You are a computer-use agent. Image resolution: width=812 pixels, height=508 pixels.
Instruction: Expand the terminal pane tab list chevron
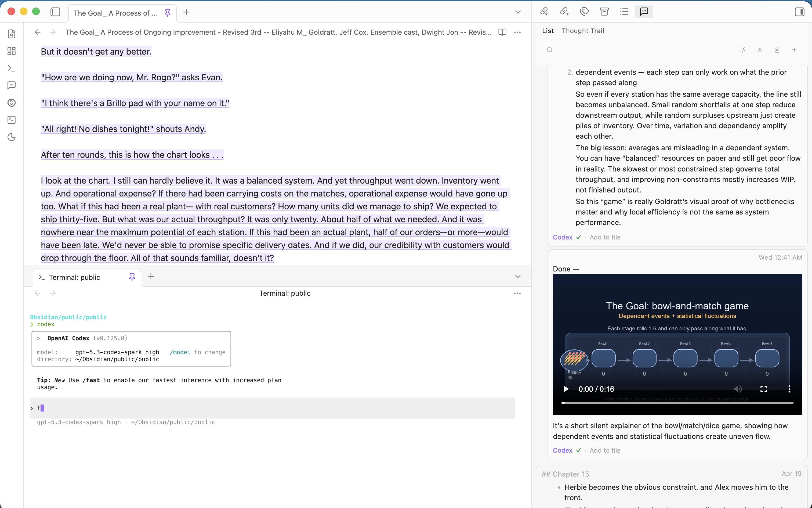click(x=518, y=276)
